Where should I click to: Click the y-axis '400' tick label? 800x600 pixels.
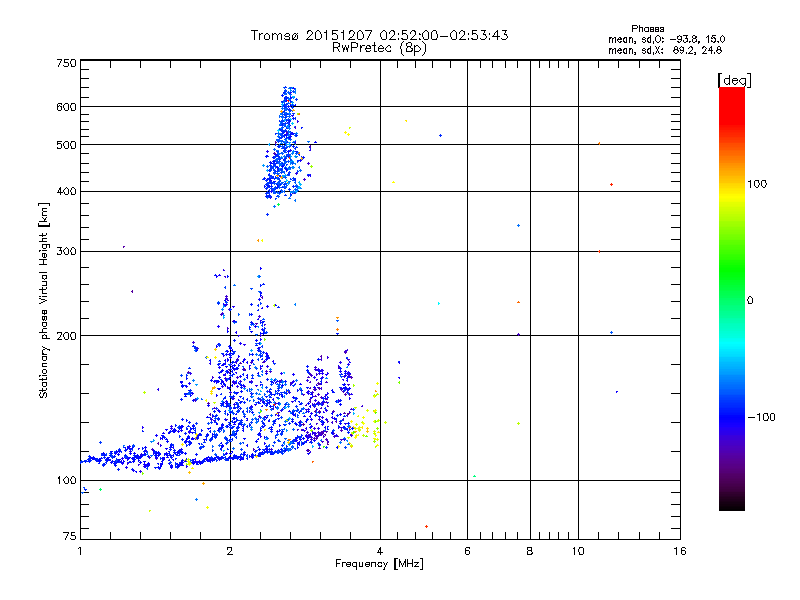[x=66, y=192]
